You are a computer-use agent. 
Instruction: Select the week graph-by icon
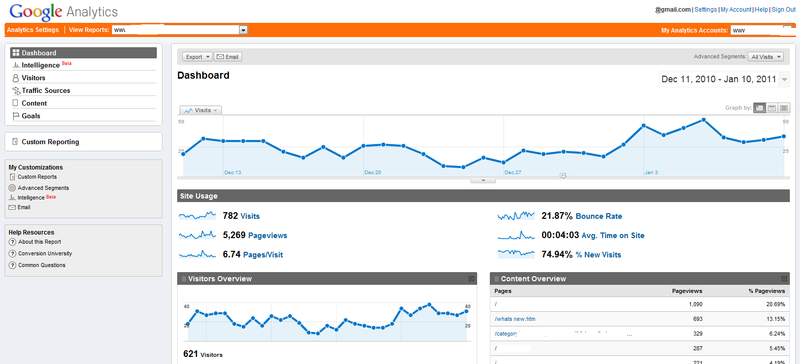[772, 108]
